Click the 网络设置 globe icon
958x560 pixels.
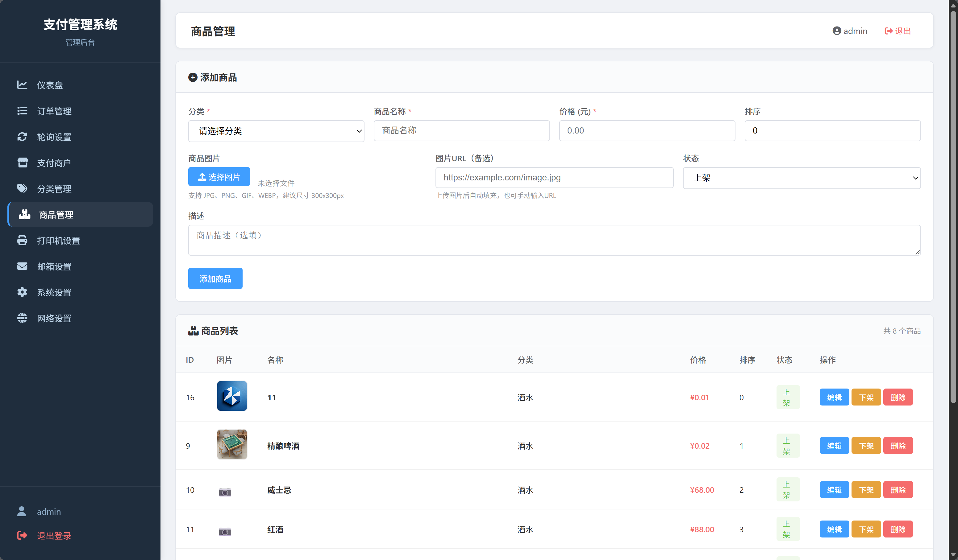pyautogui.click(x=22, y=318)
